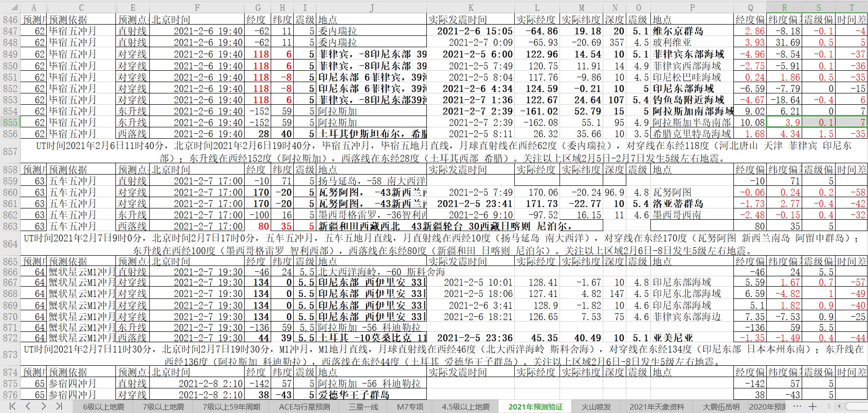Open the M7专项 sheet tab
Viewport: 868px width, 413px height.
pos(410,407)
